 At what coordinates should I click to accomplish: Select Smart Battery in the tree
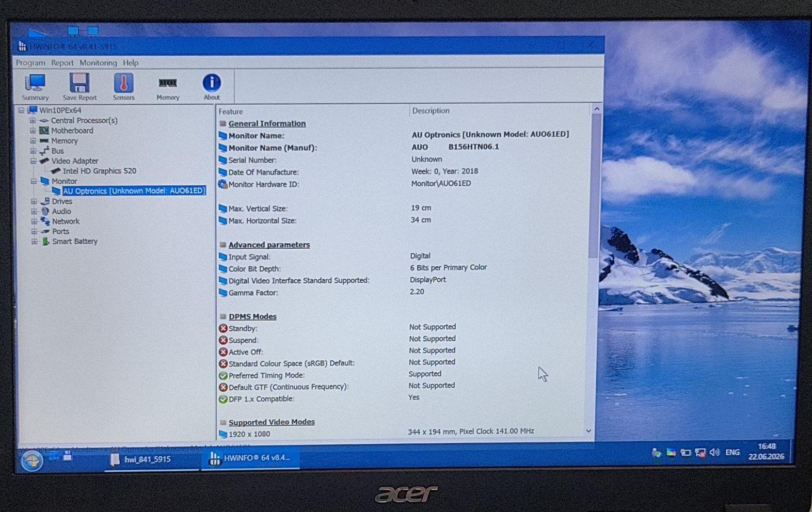pyautogui.click(x=75, y=241)
